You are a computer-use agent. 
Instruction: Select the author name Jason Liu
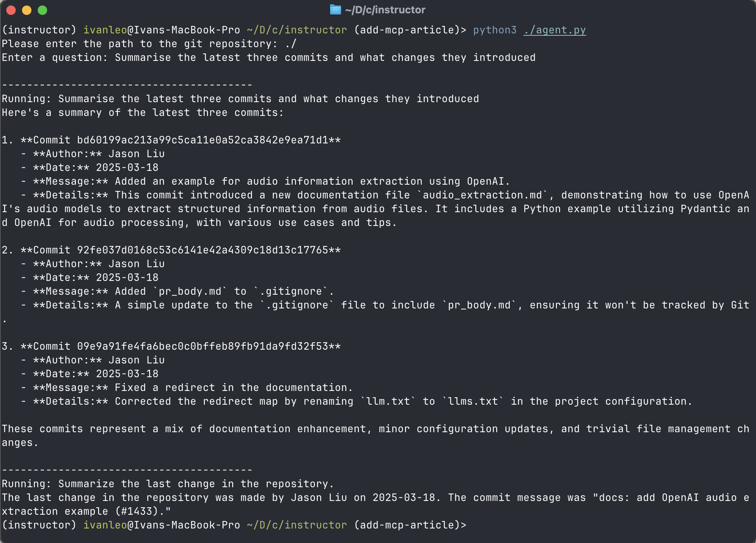(136, 154)
